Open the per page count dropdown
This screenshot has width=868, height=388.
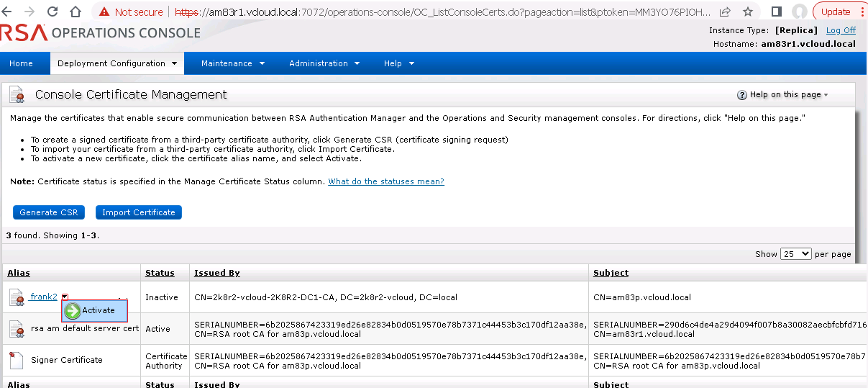coord(795,254)
